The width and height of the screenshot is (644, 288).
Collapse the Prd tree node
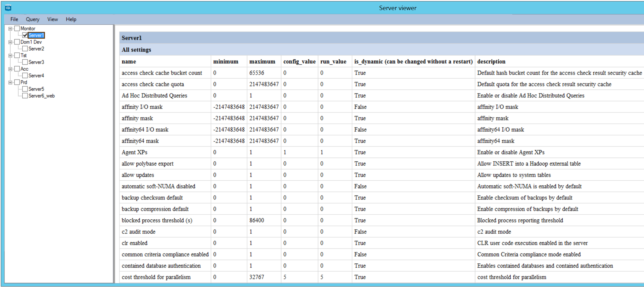coord(10,82)
